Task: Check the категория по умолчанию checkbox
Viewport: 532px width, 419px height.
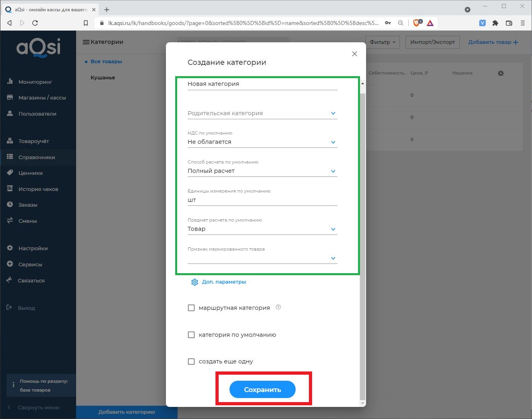Action: click(191, 335)
